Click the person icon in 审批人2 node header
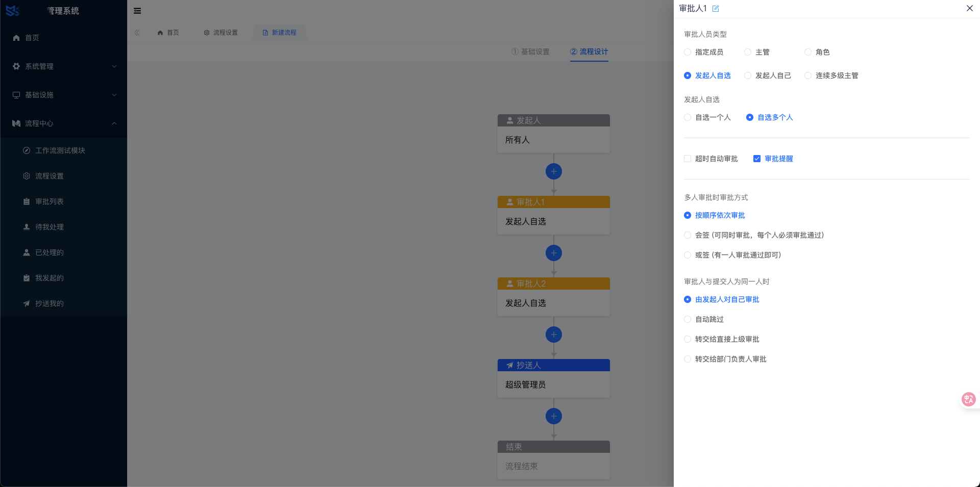The height and width of the screenshot is (487, 980). (510, 284)
